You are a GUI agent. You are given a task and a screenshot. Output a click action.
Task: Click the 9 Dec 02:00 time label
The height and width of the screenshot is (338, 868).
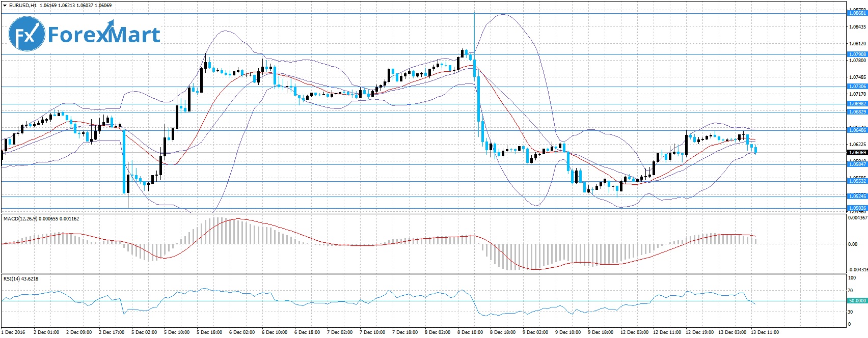coord(536,332)
